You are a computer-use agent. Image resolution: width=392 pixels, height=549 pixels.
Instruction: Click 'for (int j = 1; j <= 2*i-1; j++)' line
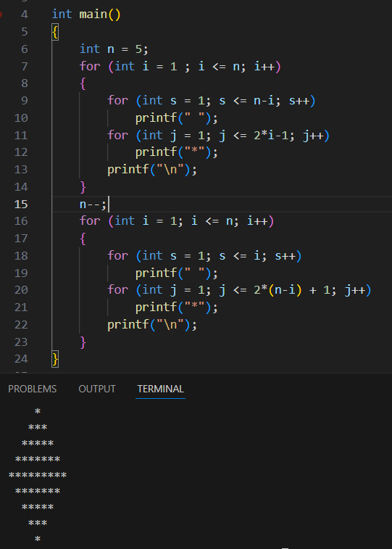coord(218,135)
